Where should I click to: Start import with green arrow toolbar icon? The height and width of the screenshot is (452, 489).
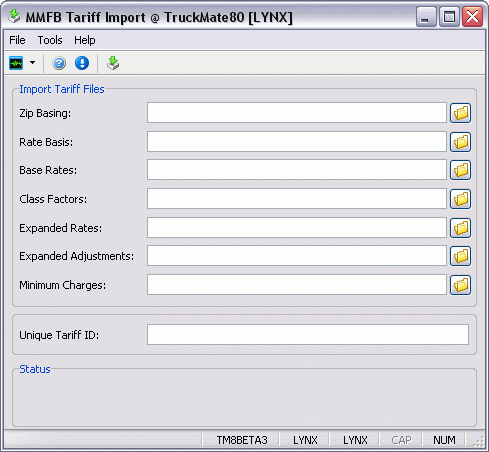113,63
